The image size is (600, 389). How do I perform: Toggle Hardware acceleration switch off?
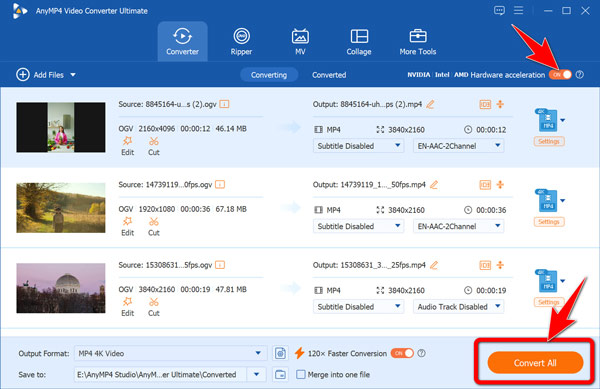tap(560, 75)
